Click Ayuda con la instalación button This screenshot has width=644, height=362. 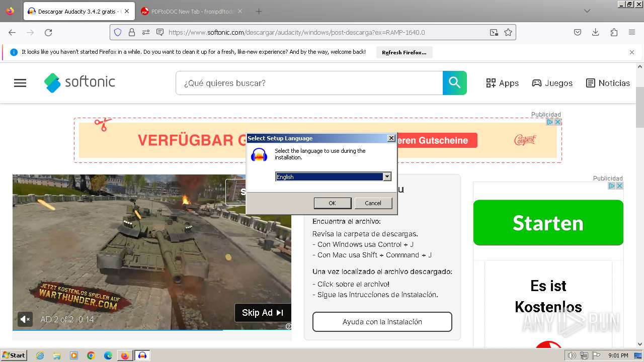click(382, 322)
